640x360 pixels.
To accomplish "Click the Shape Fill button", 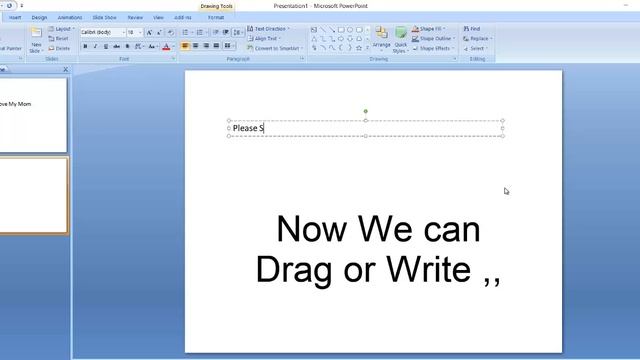I will pyautogui.click(x=428, y=29).
